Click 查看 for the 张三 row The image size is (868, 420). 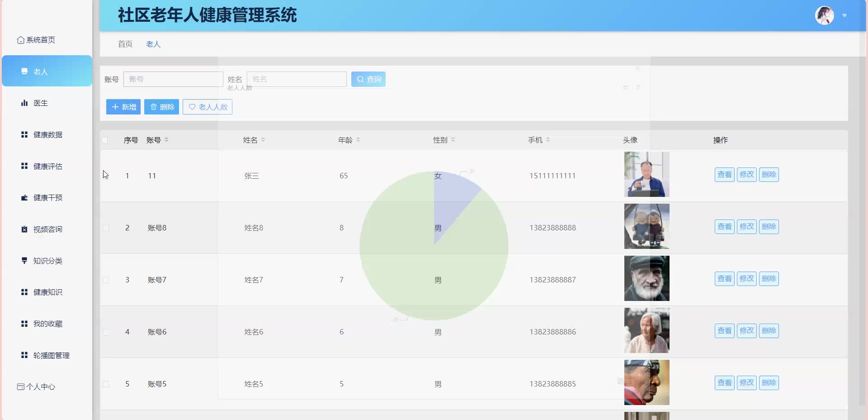pos(725,175)
